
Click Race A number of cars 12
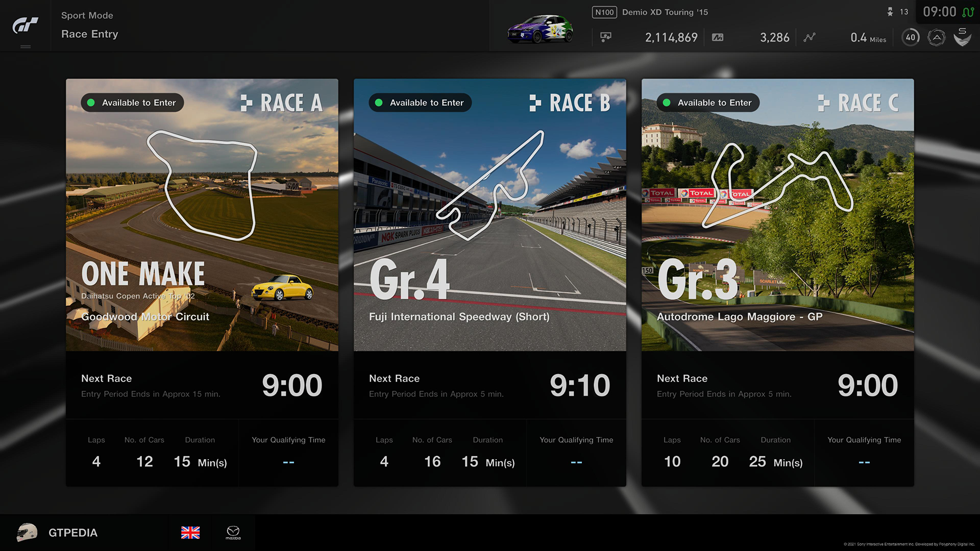(x=144, y=462)
